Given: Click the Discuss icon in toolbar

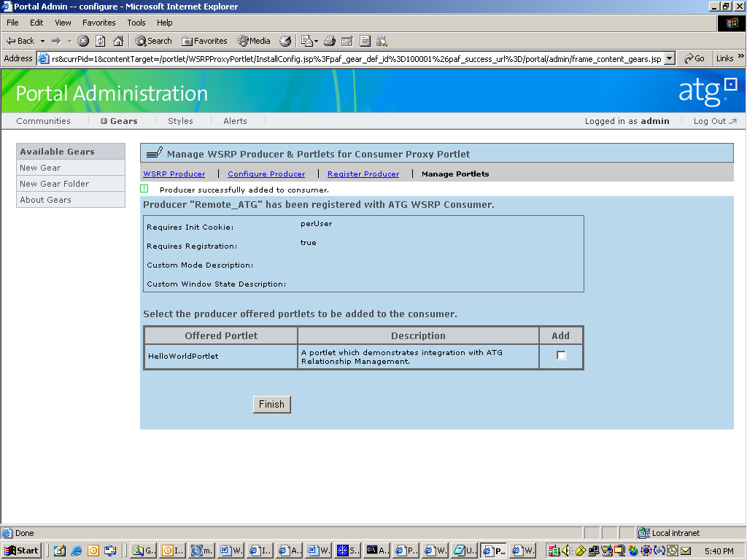Looking at the screenshot, I should click(365, 41).
